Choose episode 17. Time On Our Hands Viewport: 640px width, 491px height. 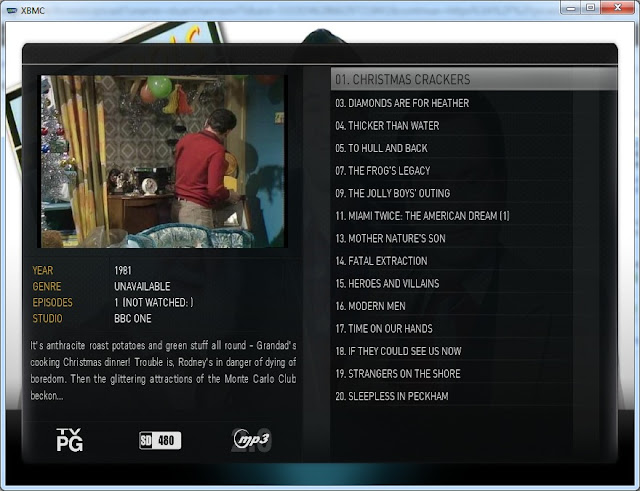[473, 329]
